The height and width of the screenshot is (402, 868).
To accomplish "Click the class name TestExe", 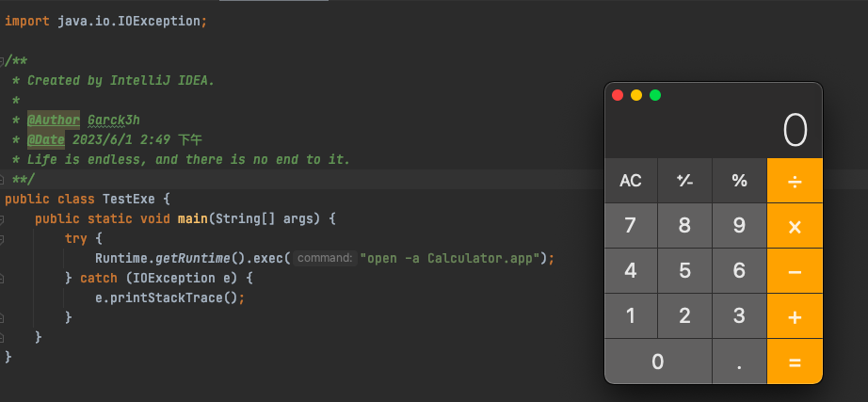I will (x=129, y=199).
